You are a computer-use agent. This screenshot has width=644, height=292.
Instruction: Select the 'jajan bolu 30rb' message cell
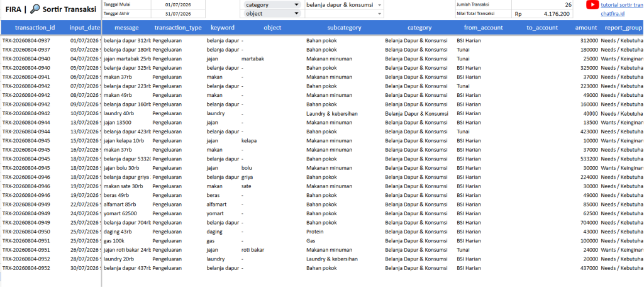coord(127,168)
